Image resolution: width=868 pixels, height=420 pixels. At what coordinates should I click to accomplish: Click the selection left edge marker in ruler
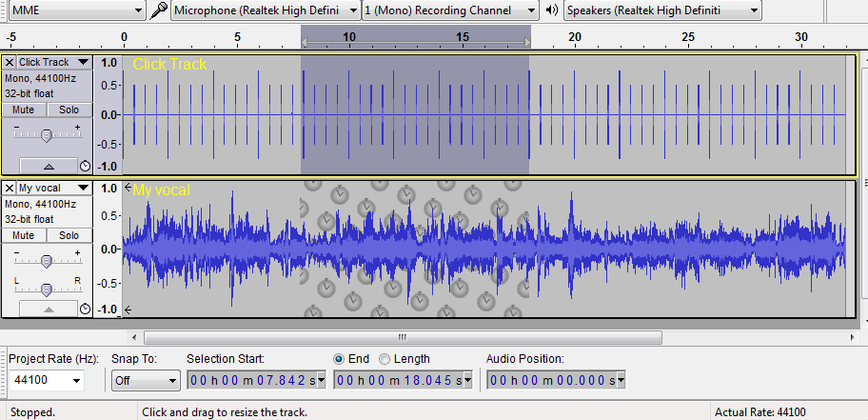[x=304, y=43]
